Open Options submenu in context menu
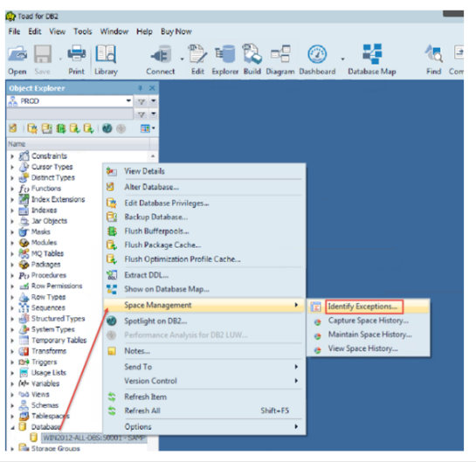 click(x=204, y=427)
